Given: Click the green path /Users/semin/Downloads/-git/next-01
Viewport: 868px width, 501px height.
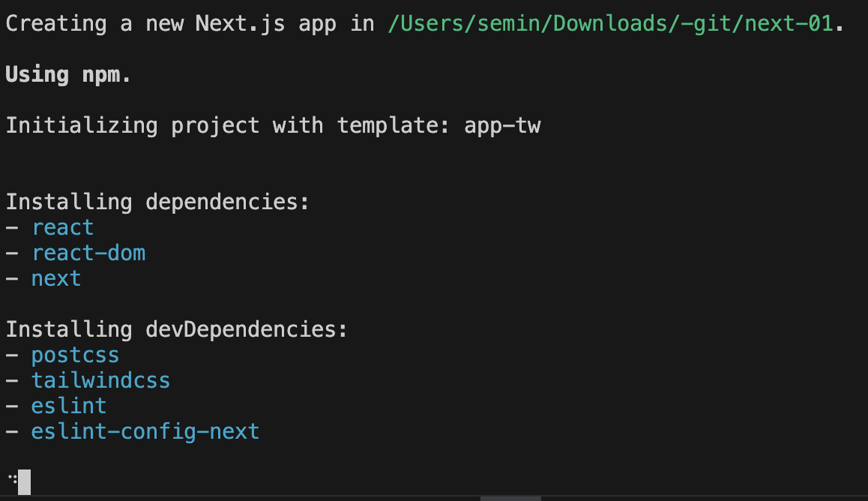Looking at the screenshot, I should tap(611, 24).
